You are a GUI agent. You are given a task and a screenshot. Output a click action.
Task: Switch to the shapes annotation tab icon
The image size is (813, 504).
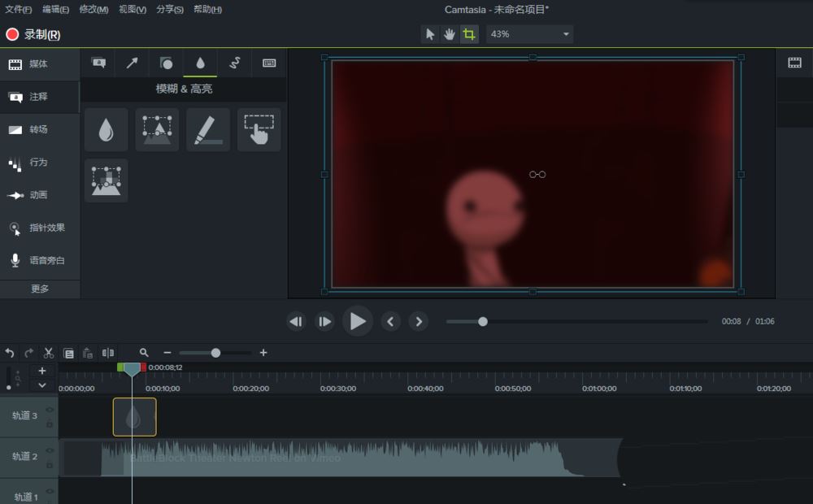click(166, 63)
